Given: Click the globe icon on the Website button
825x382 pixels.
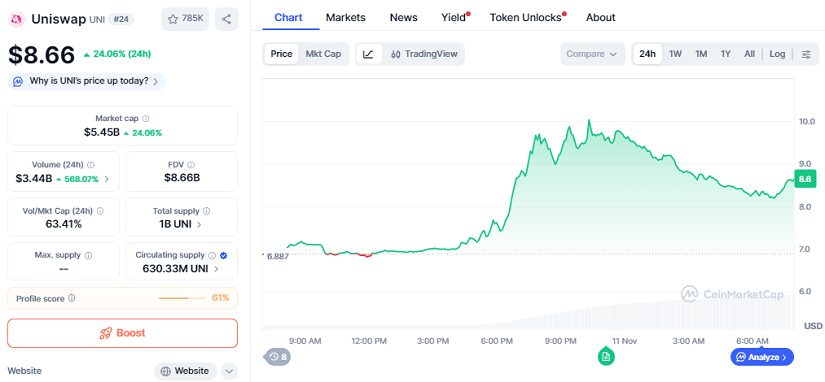Looking at the screenshot, I should click(x=165, y=371).
